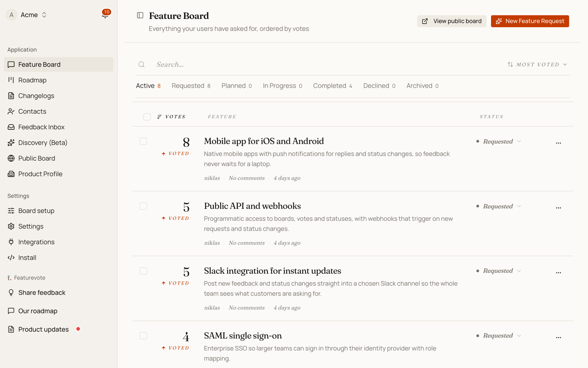Switch to the Active tab
The width and height of the screenshot is (588, 368).
point(148,86)
